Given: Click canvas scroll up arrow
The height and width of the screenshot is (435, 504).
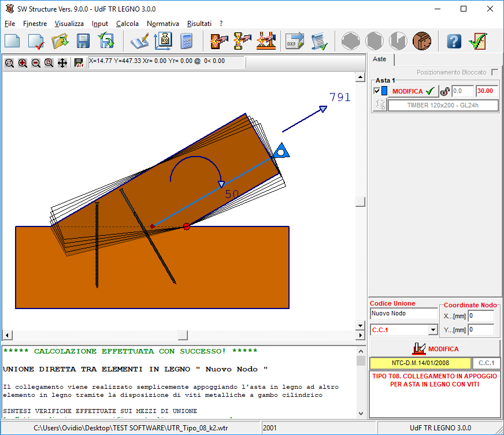Looking at the screenshot, I should [360, 77].
